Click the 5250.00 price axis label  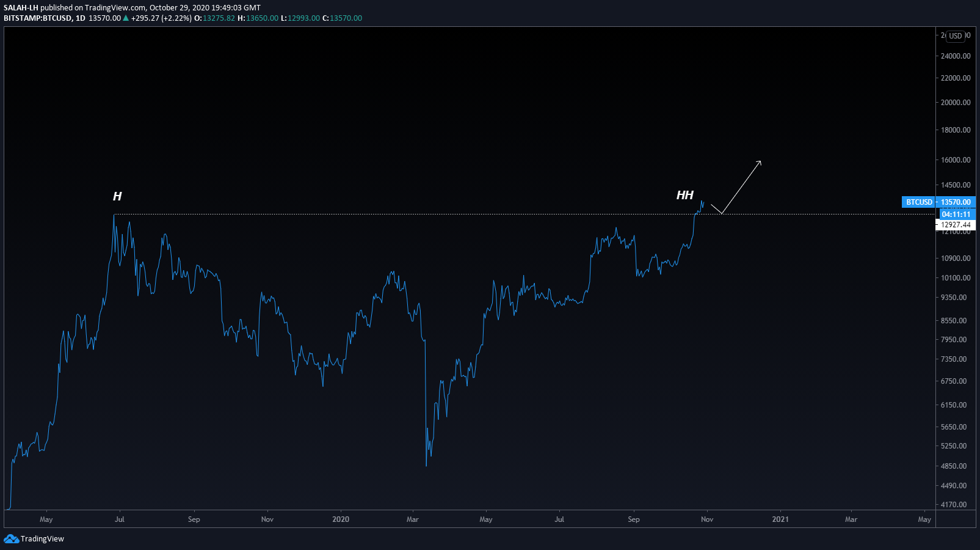954,446
